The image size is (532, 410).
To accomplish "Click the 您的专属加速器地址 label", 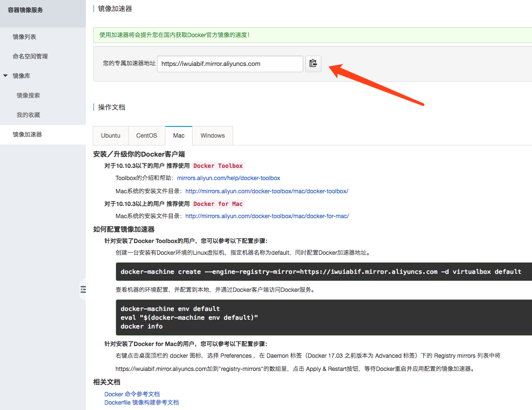I will point(129,63).
